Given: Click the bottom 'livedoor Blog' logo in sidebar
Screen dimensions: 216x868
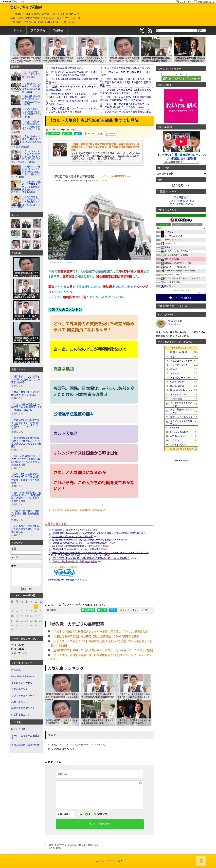Looking at the screenshot, I should coord(181,460).
